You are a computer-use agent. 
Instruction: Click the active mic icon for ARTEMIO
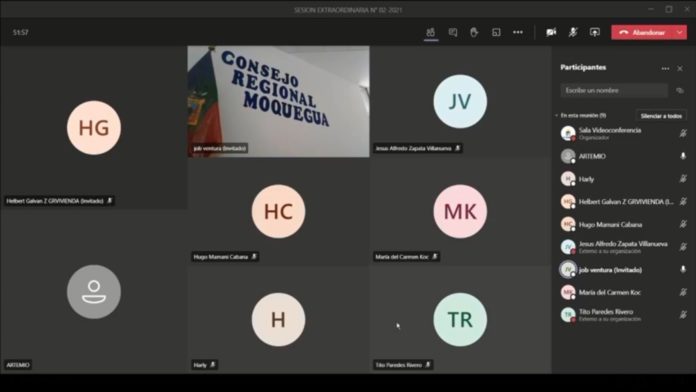click(683, 156)
